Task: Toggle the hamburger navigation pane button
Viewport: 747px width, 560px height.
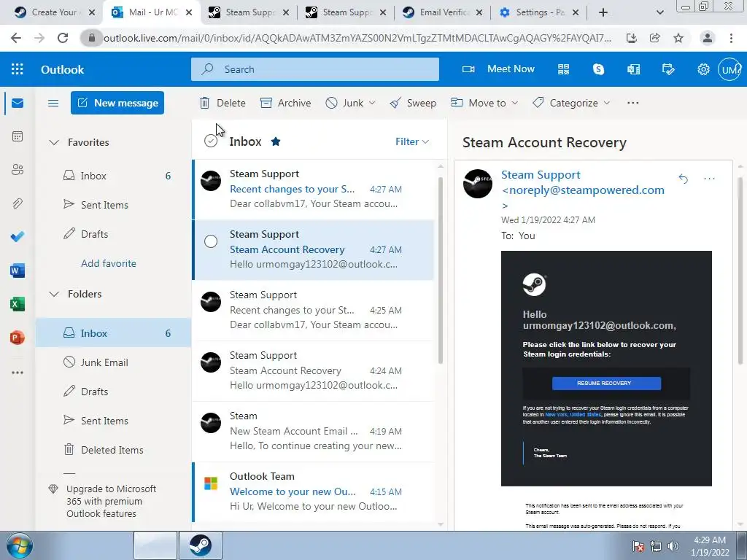Action: click(x=53, y=103)
